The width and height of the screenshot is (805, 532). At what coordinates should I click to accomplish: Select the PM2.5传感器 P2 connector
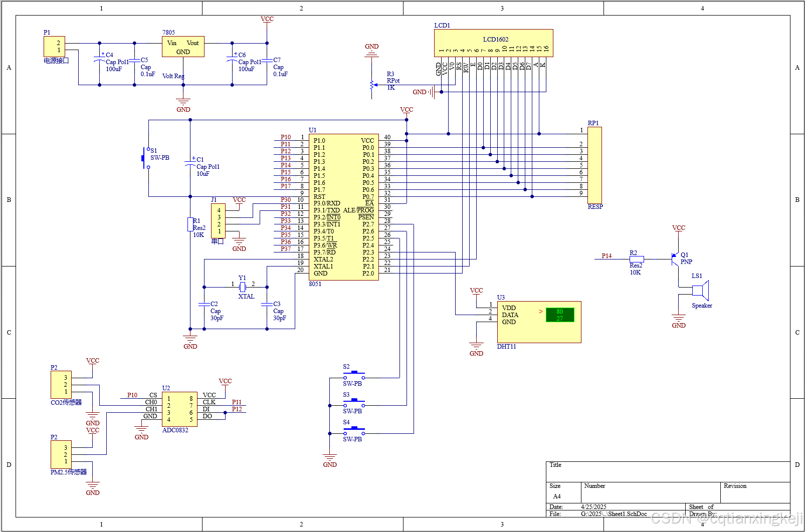(x=61, y=454)
